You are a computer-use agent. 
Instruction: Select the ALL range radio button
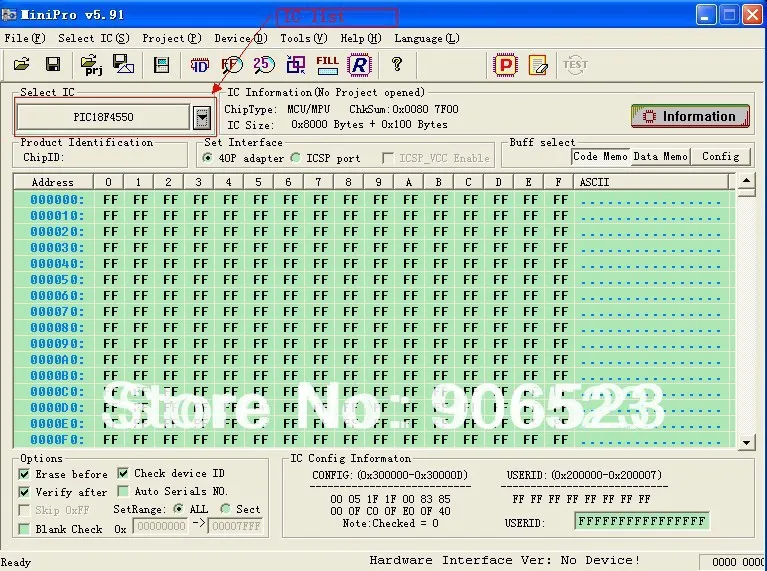click(x=179, y=509)
